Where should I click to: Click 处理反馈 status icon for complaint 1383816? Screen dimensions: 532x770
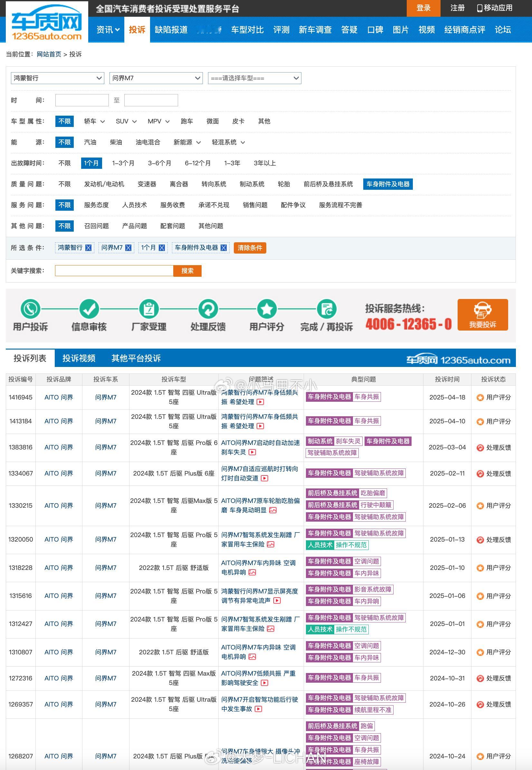480,448
